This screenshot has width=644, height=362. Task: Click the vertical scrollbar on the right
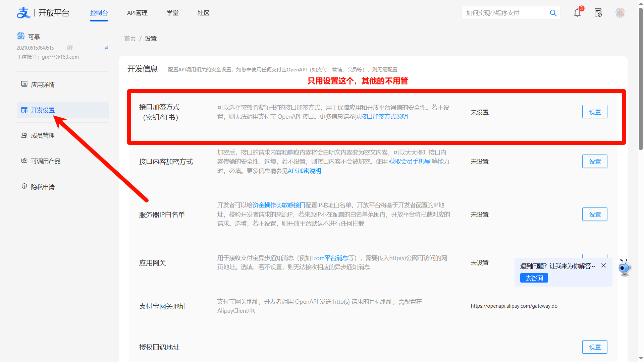pyautogui.click(x=640, y=54)
